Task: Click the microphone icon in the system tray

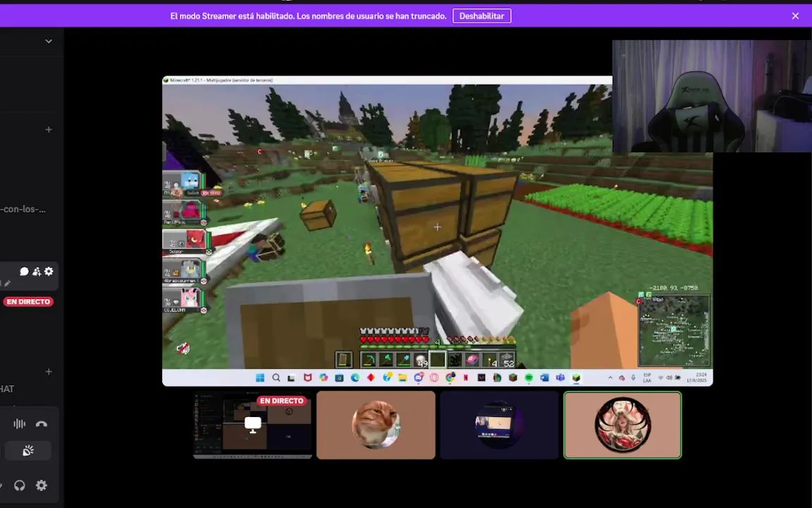Action: (634, 378)
